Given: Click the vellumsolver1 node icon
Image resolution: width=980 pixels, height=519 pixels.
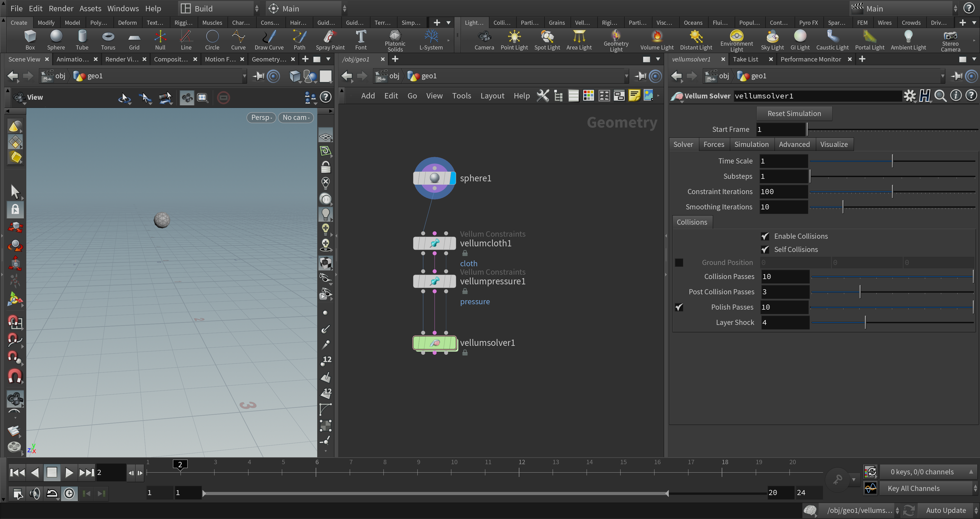Looking at the screenshot, I should (434, 343).
